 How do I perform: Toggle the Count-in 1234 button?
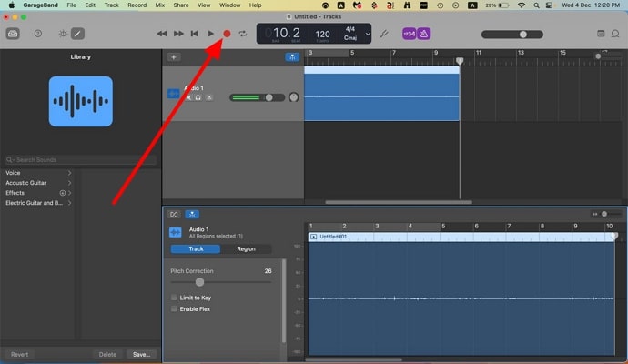coord(409,34)
